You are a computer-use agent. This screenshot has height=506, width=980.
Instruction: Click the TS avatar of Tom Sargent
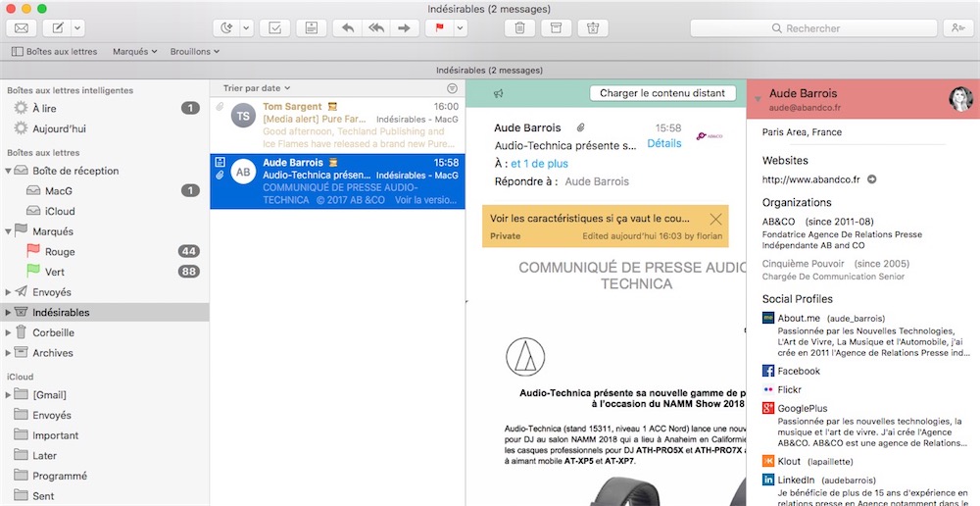click(243, 116)
